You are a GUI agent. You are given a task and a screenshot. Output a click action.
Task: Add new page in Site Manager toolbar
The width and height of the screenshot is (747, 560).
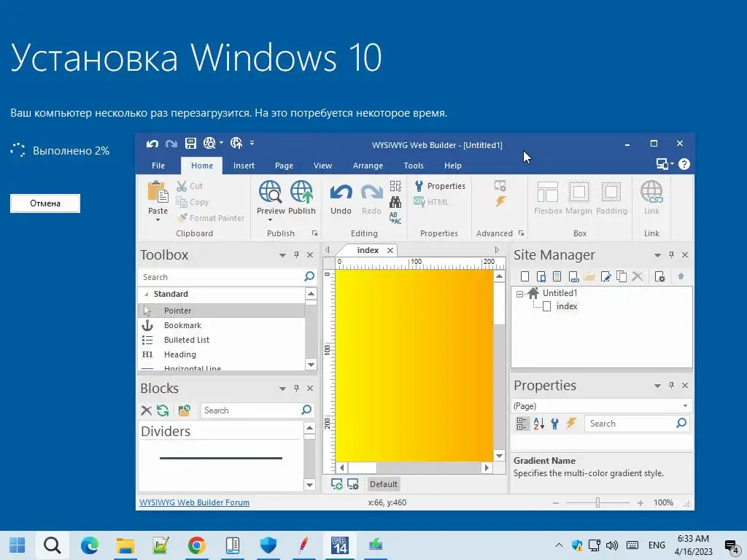(x=525, y=276)
